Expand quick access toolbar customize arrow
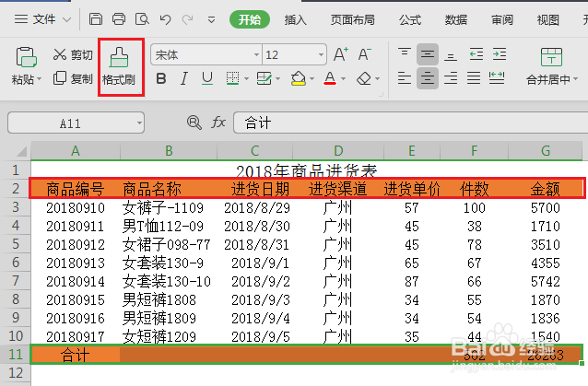This screenshot has height=386, width=588. click(x=211, y=20)
